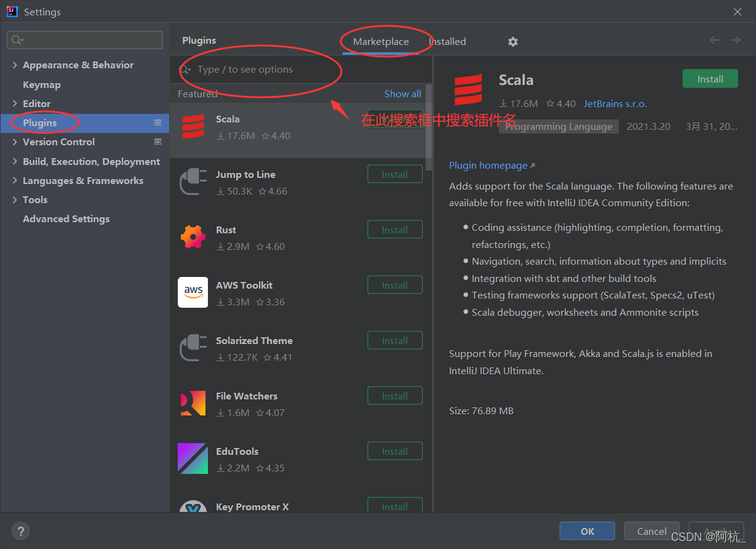Open JetBrains s.r.o. vendor link
The height and width of the screenshot is (549, 756).
pos(615,104)
